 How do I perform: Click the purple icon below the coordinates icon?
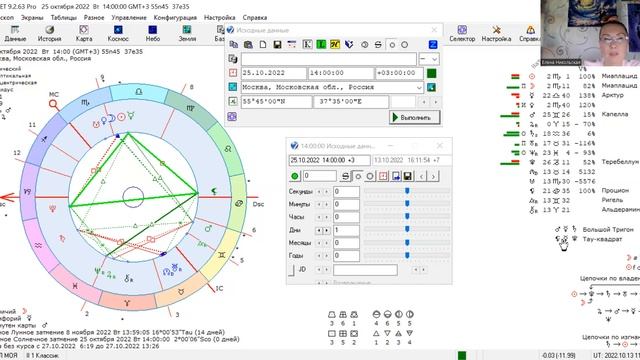coord(232,117)
